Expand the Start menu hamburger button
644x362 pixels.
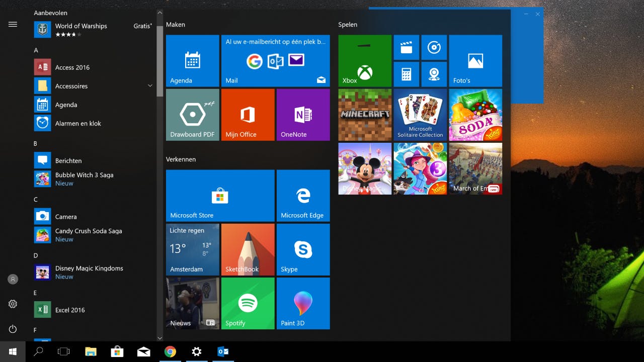(x=13, y=24)
